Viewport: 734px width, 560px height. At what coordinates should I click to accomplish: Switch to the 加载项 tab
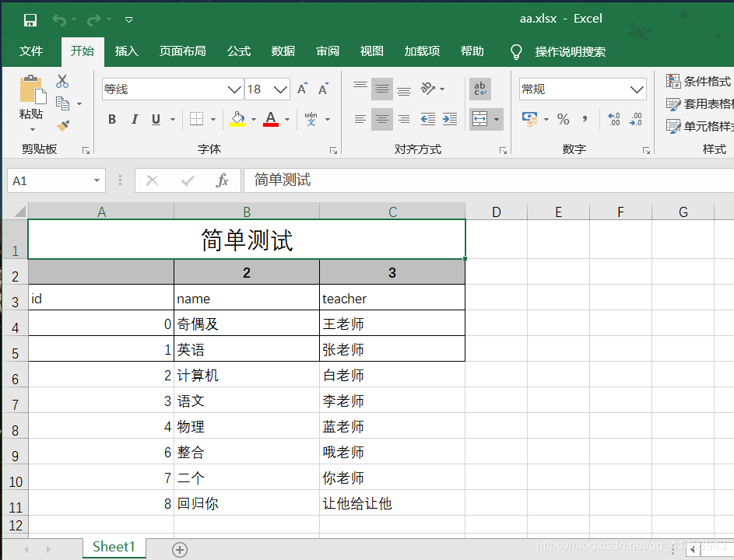(x=422, y=51)
